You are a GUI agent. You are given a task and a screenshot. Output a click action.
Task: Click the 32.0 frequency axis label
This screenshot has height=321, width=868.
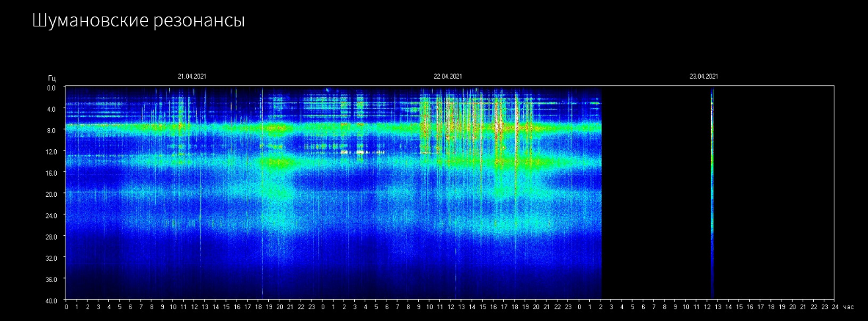(51, 258)
